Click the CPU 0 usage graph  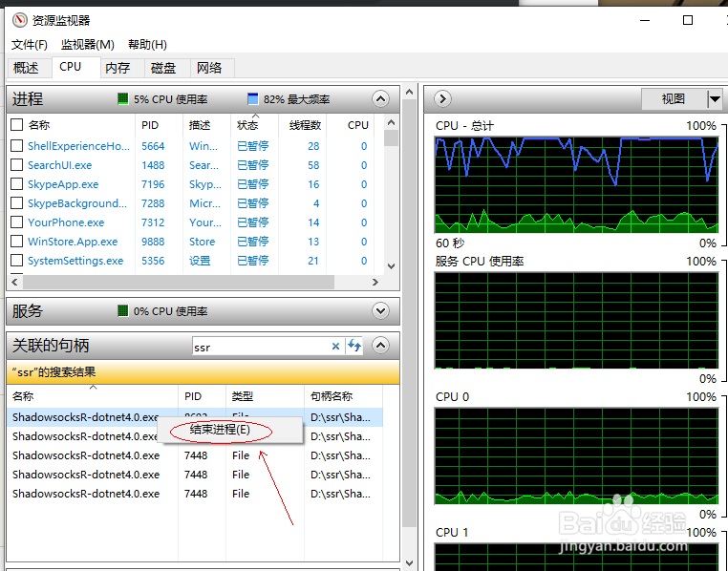576,455
